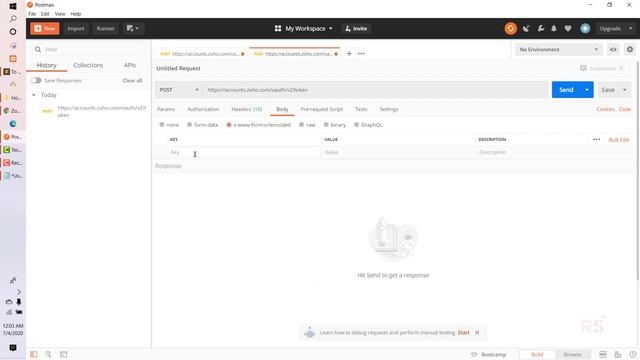Open the notifications bell icon

[554, 29]
